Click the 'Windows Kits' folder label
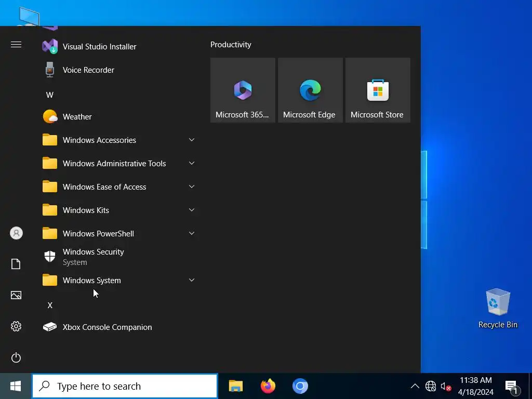The width and height of the screenshot is (532, 399). [86, 210]
